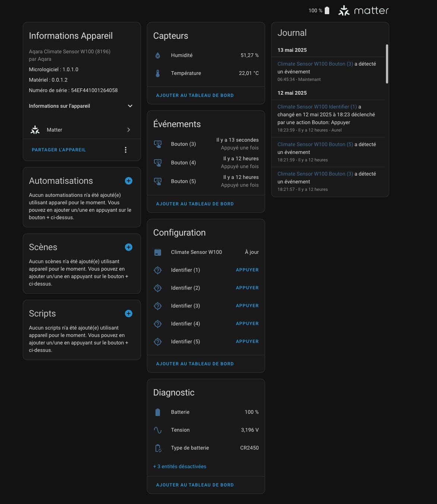Click the Journal panel scrollbar
This screenshot has height=504, width=437.
point(387,64)
